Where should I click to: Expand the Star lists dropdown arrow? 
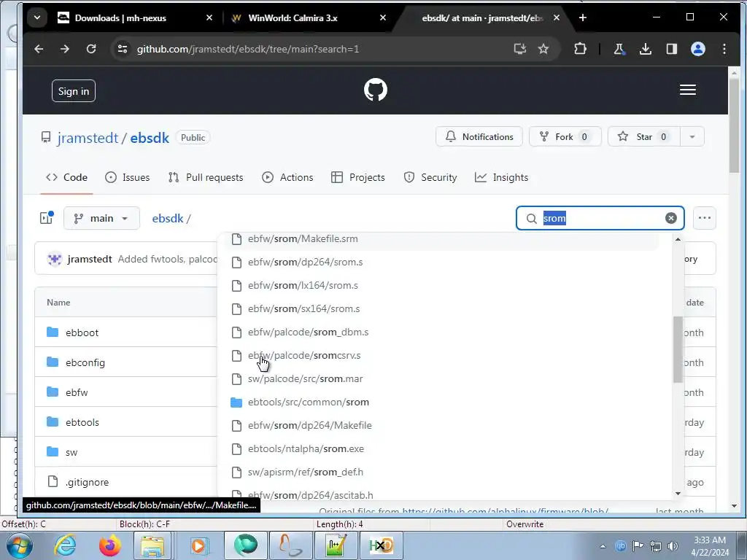point(692,137)
